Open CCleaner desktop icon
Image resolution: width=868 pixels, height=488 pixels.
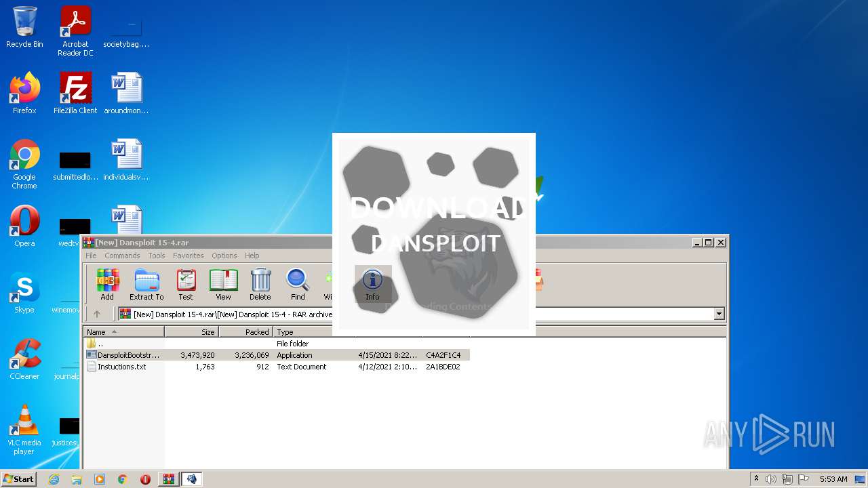24,359
